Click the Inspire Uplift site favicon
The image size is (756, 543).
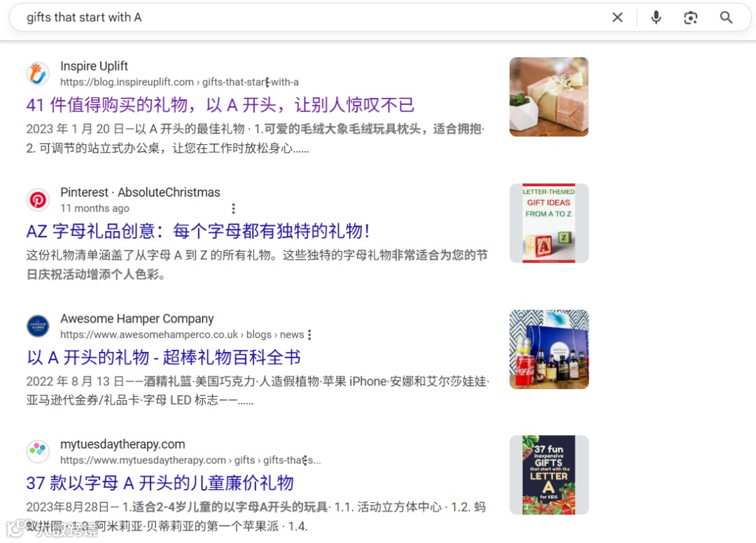point(38,73)
